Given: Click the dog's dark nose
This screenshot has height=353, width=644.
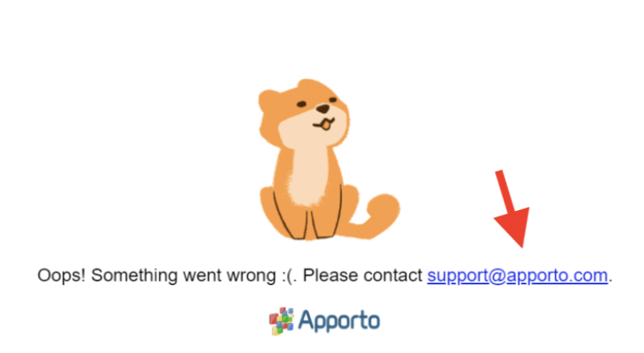Looking at the screenshot, I should [x=323, y=109].
